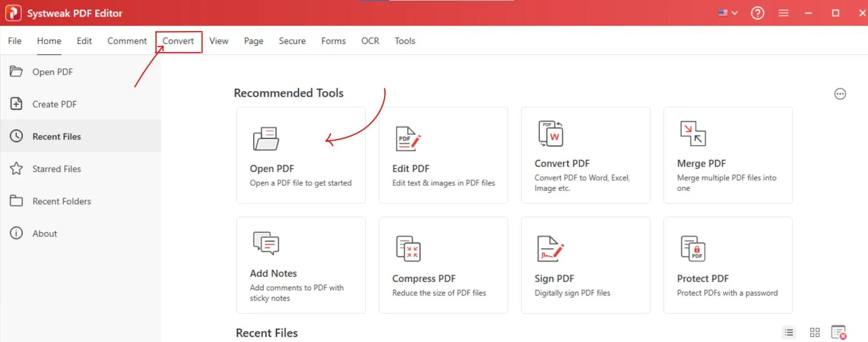Switch recent files to list view
Viewport: 868px width, 342px height.
(789, 333)
